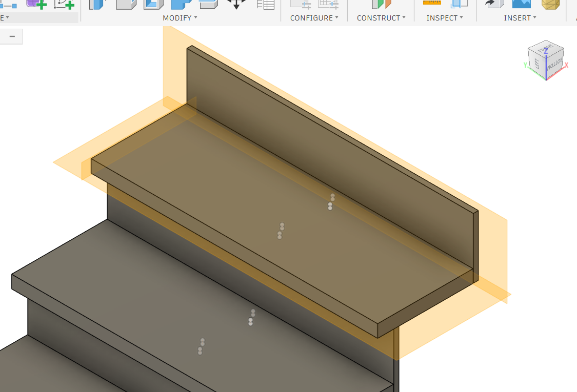Open the Change Parameters table icon
The image size is (577, 392).
pyautogui.click(x=265, y=4)
